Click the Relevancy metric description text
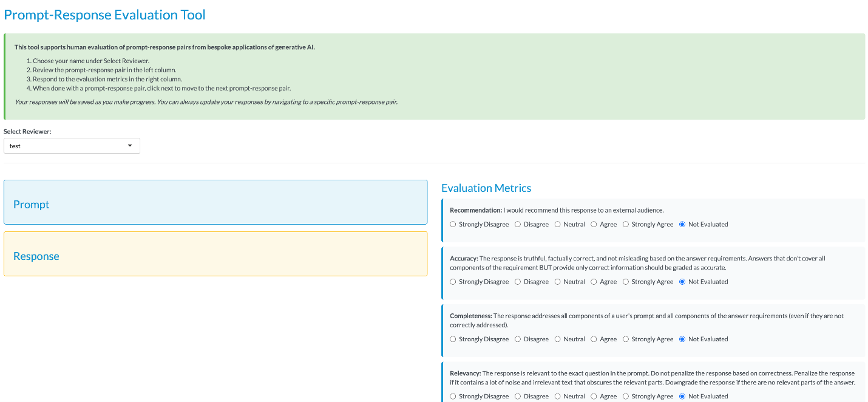Image resolution: width=868 pixels, height=402 pixels. (x=653, y=378)
